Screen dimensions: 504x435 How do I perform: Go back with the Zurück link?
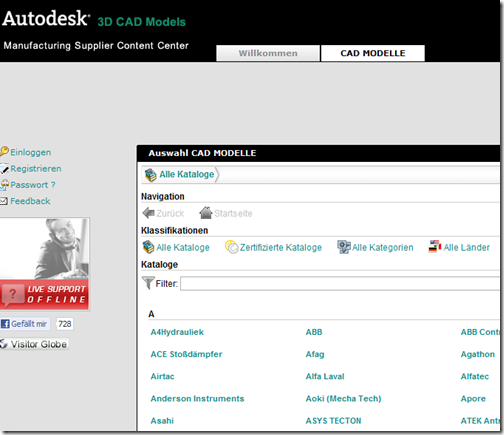170,213
